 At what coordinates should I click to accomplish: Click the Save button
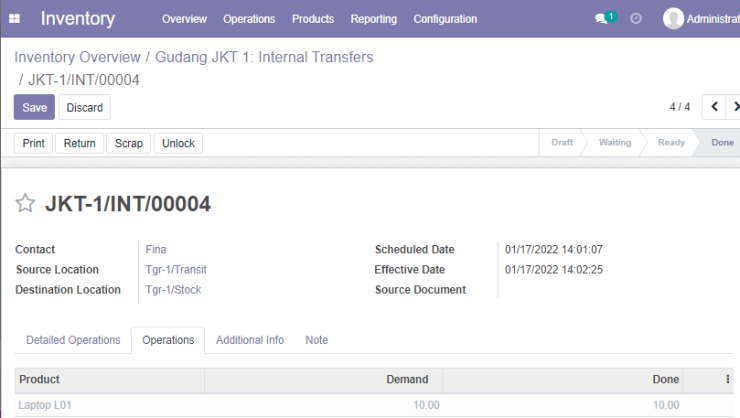34,107
